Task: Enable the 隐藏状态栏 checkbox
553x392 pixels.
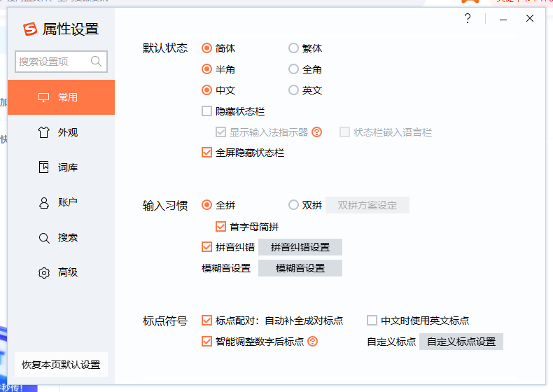Action: pyautogui.click(x=206, y=111)
